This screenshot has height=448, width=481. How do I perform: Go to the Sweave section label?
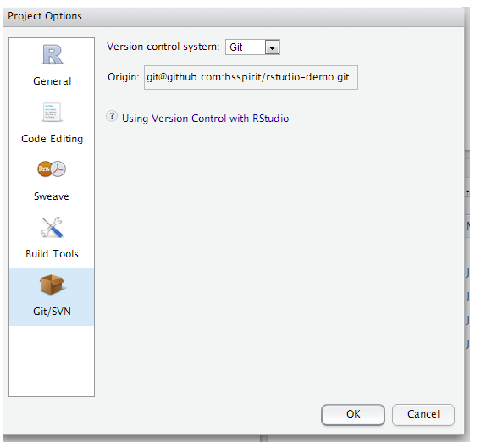tap(52, 196)
